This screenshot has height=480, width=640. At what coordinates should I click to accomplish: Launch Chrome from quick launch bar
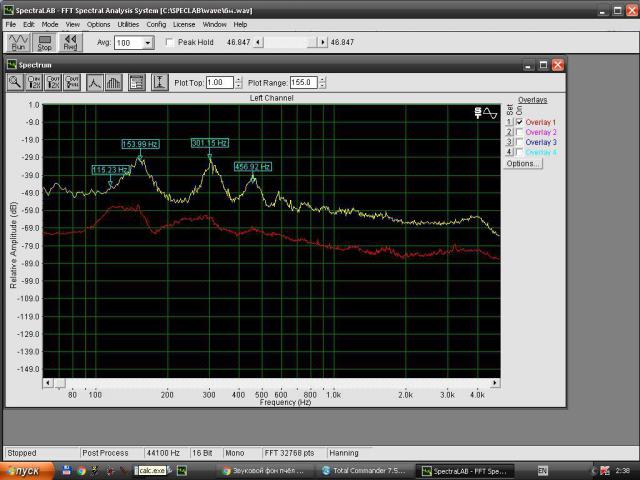pyautogui.click(x=81, y=471)
